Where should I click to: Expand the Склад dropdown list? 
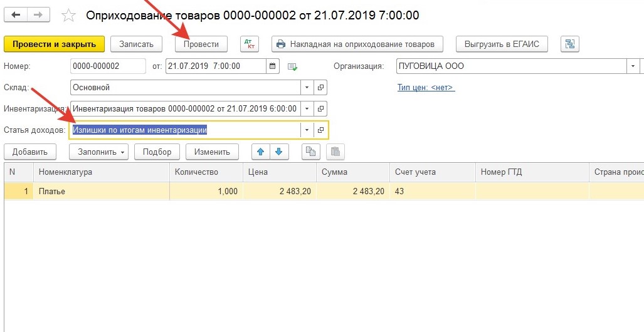[x=307, y=88]
